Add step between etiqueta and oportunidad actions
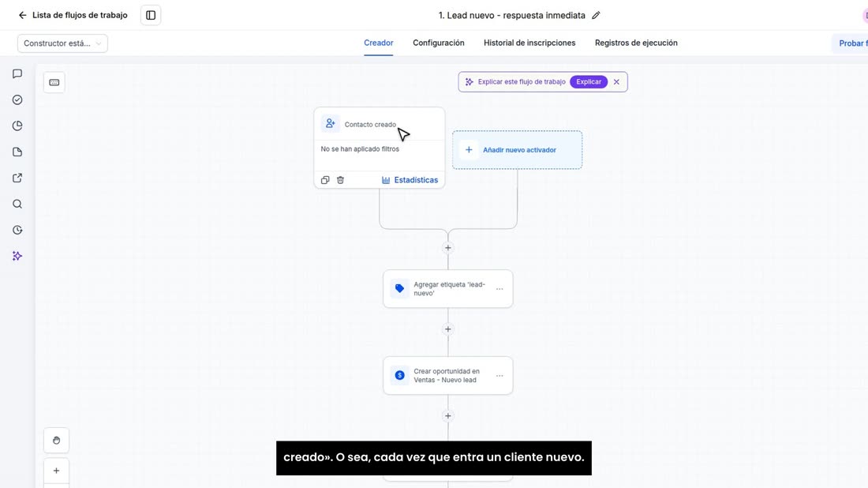The image size is (868, 488). point(448,329)
